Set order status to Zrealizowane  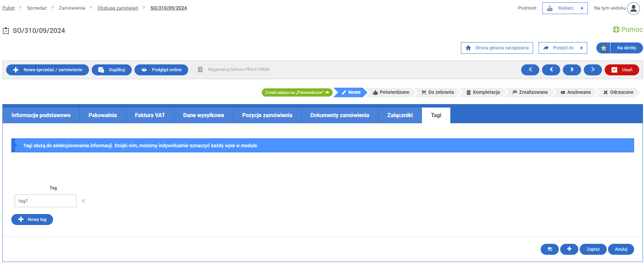click(x=530, y=92)
